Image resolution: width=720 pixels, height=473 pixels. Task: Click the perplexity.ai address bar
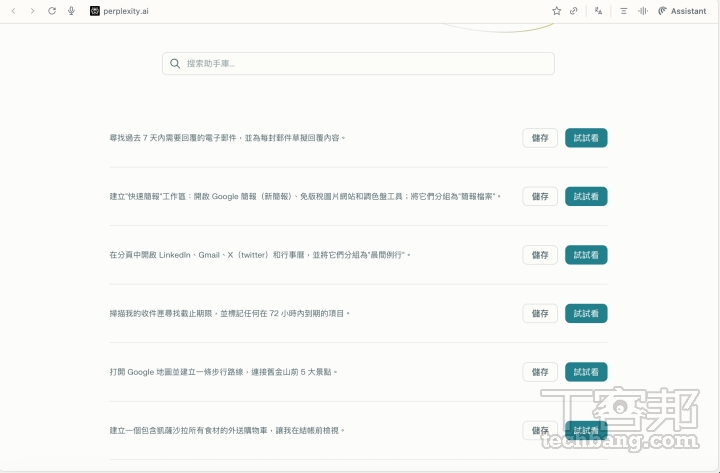point(126,11)
